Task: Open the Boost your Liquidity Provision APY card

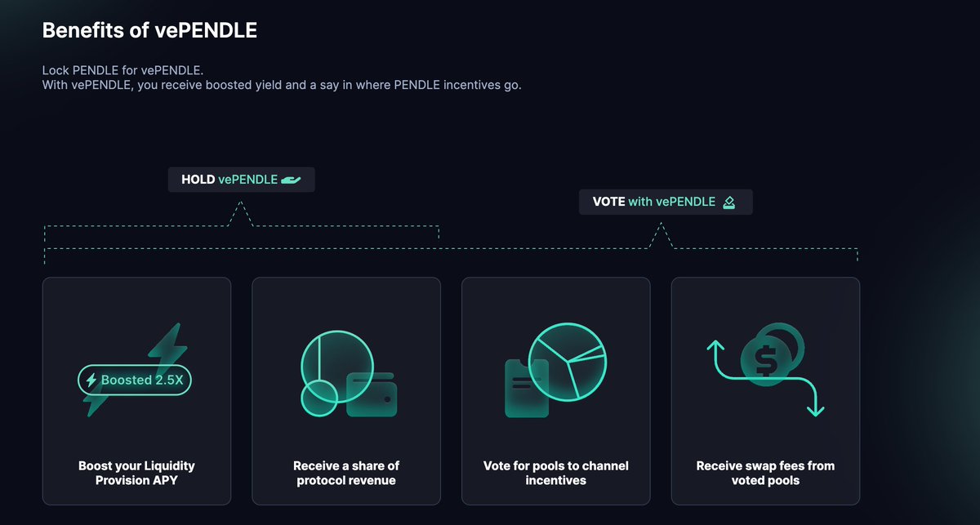Action: tap(136, 391)
